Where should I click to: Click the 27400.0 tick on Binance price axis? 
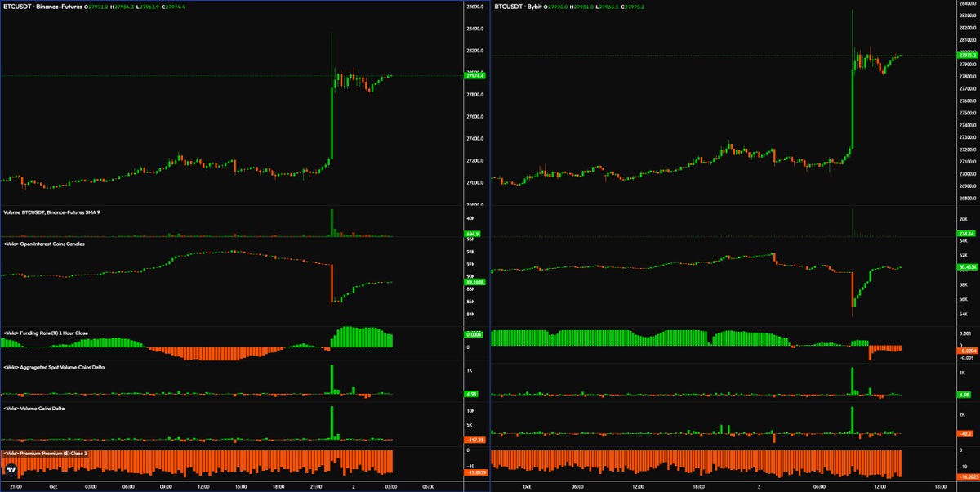point(475,138)
